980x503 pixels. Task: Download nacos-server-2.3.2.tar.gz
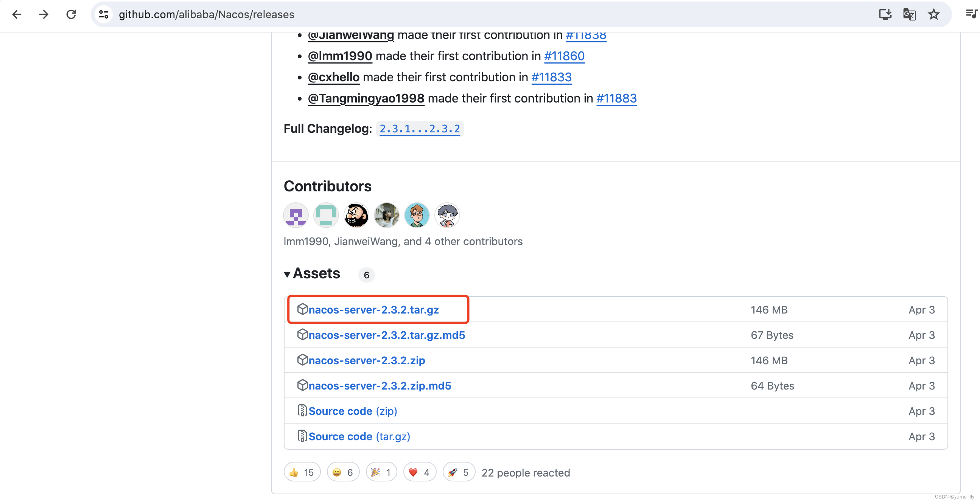pyautogui.click(x=373, y=310)
